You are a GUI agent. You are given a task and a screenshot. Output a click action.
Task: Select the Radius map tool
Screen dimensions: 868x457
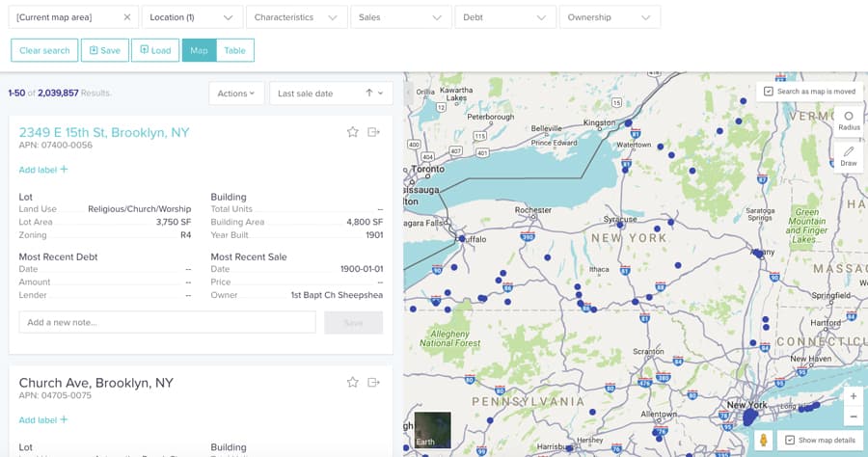point(849,121)
